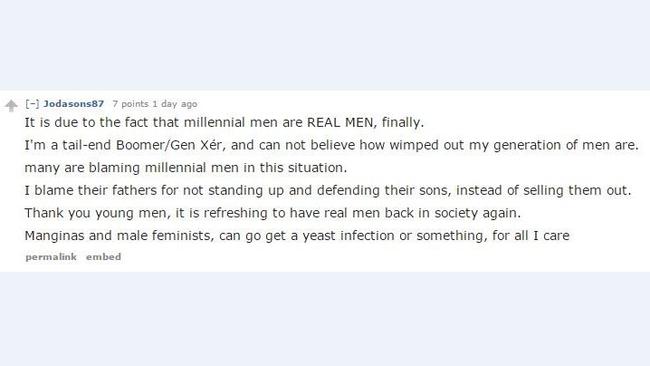Click the word 'finally' ending the first line
The image size is (650, 366).
[401, 123]
